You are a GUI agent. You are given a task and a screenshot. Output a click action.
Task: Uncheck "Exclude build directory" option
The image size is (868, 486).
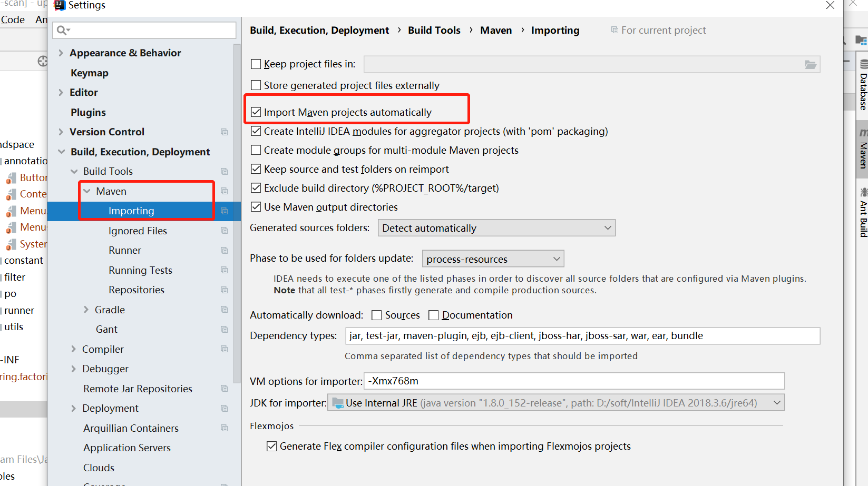[256, 188]
